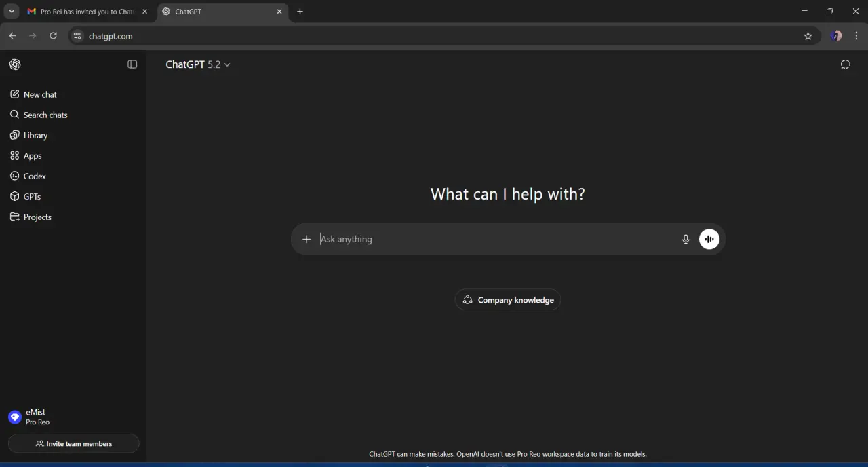Click the Projects folder icon
Screen dimensions: 868x467
(x=15, y=217)
